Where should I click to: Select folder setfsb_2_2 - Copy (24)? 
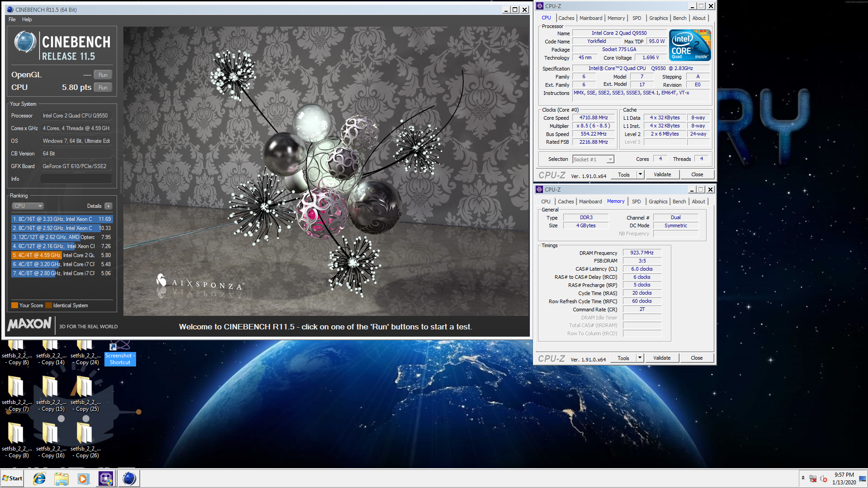[85, 353]
